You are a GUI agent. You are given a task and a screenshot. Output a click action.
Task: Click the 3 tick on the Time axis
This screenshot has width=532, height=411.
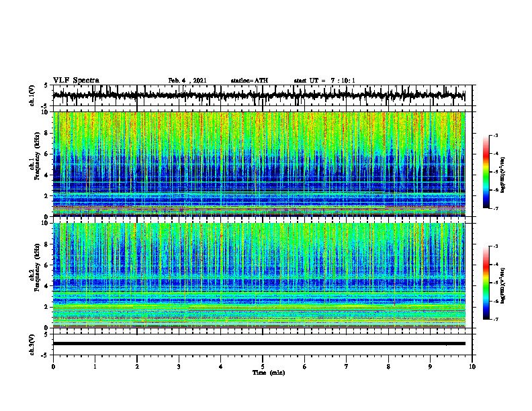179,367
